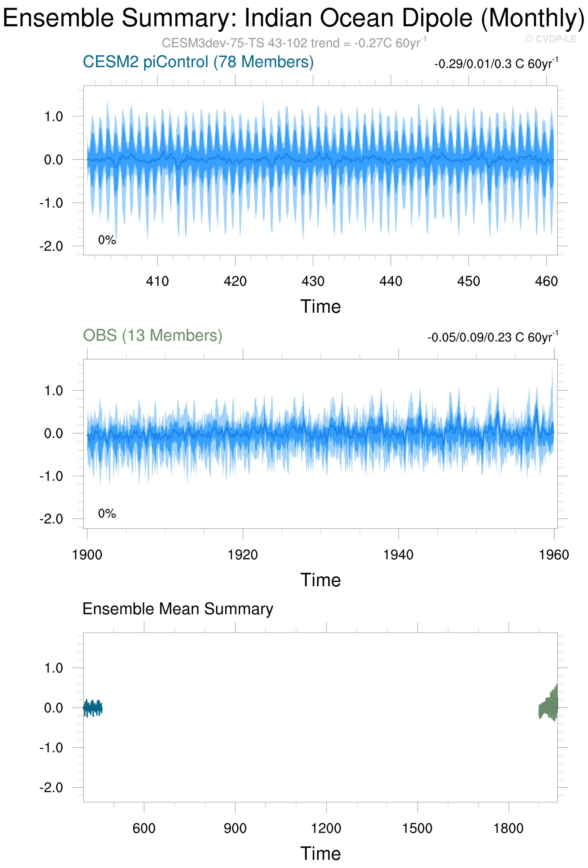
Task: Click the 1940 tick on OBS axis
Action: (x=398, y=555)
